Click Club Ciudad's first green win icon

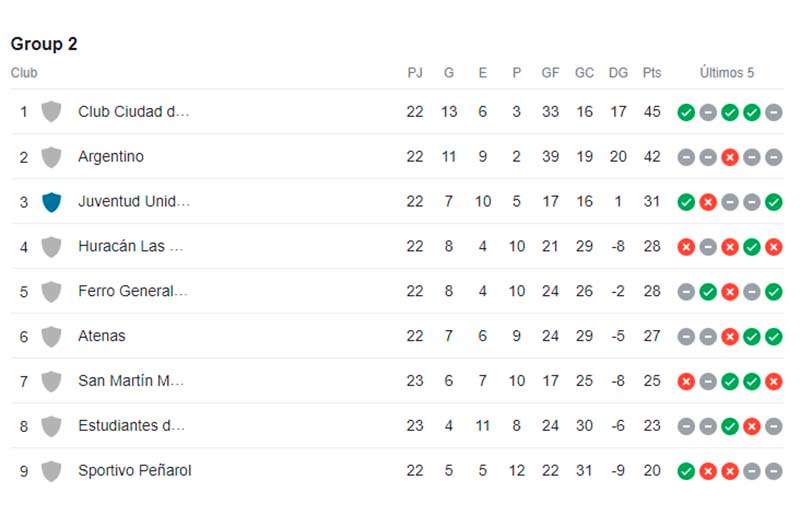[686, 112]
